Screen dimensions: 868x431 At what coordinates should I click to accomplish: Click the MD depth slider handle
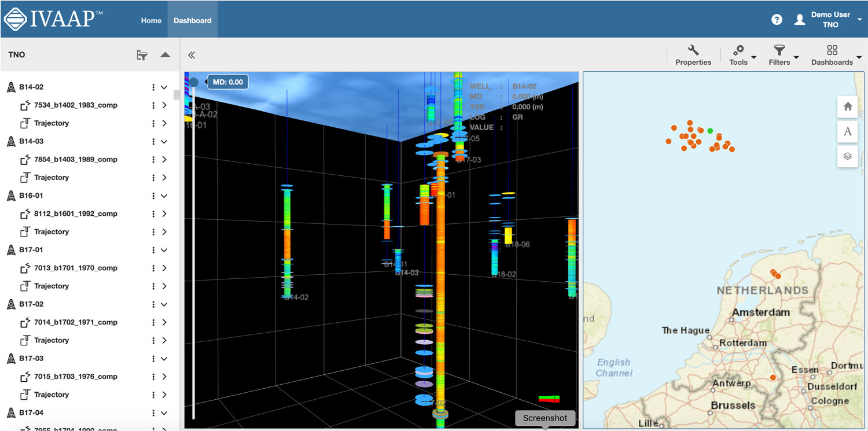coord(194,83)
